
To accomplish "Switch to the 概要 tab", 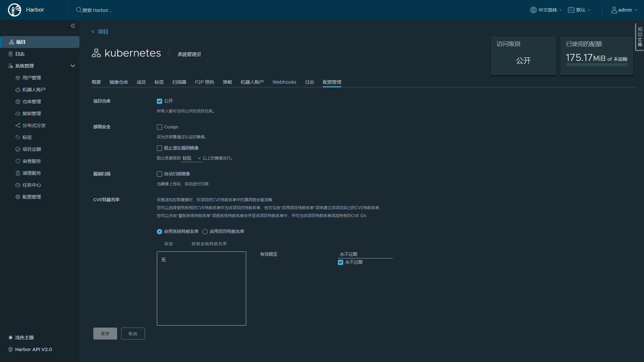I will (x=96, y=82).
